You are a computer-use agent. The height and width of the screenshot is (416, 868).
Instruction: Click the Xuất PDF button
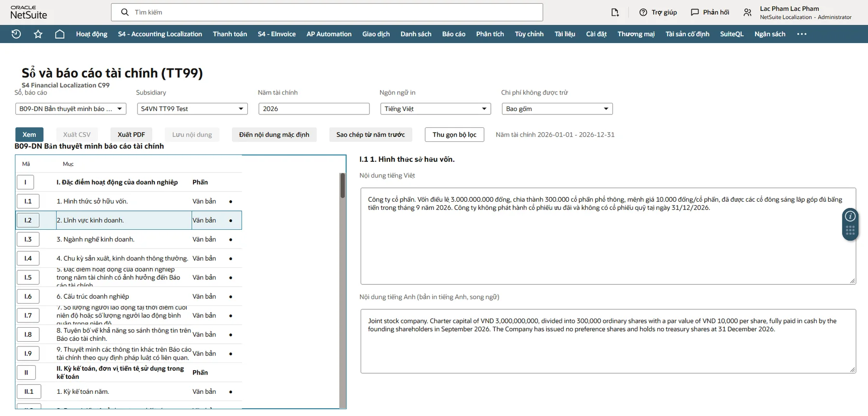[x=131, y=135]
